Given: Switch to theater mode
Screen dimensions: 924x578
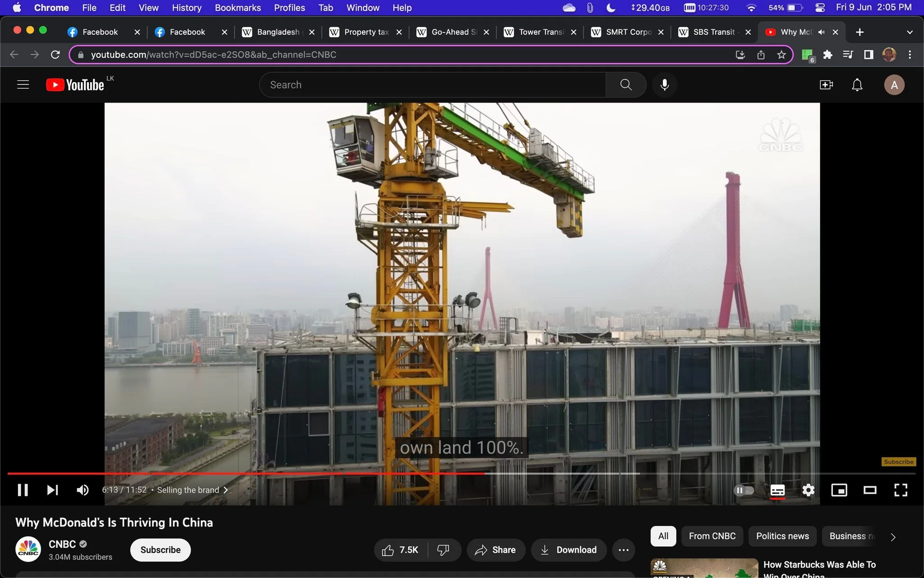Looking at the screenshot, I should tap(870, 490).
